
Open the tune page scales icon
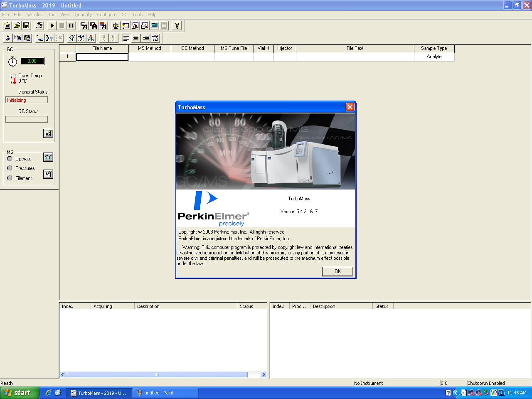(x=115, y=25)
